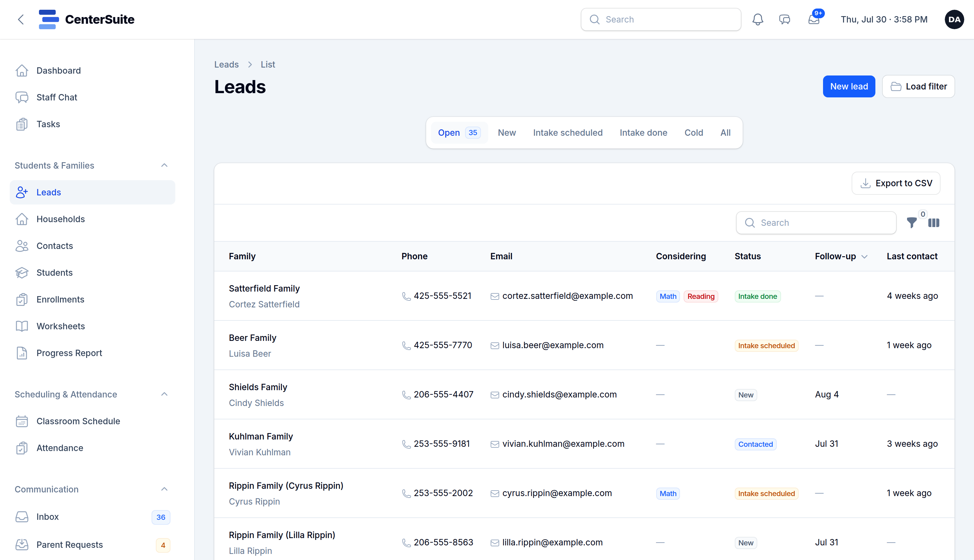974x560 pixels.
Task: Switch to the Cold tab
Action: tap(694, 133)
